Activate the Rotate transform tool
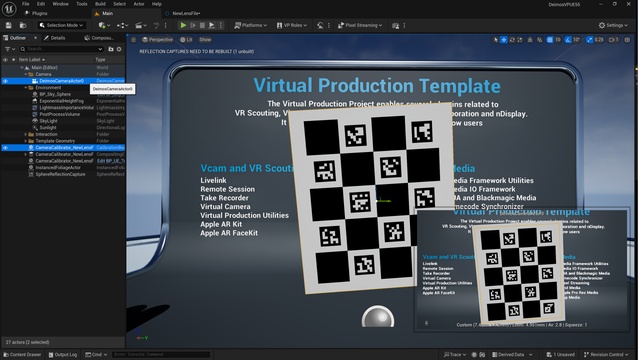The height and width of the screenshot is (360, 640). [512, 40]
